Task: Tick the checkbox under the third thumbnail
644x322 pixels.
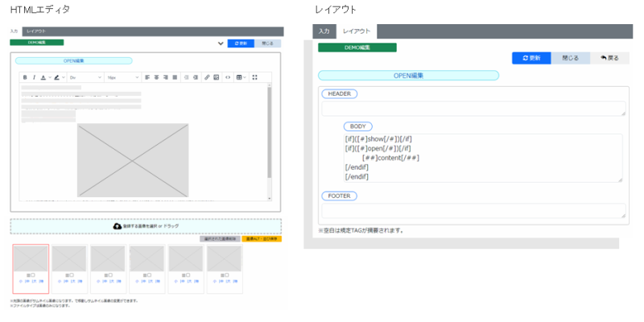Action: 109,275
